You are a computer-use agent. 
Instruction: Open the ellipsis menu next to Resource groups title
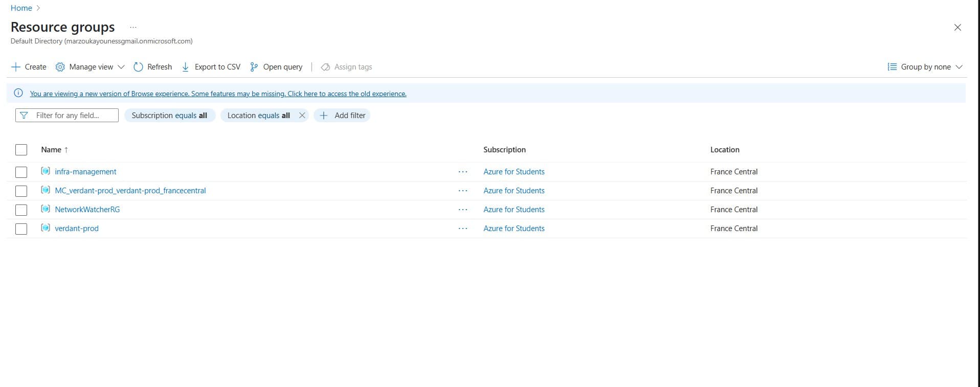point(133,27)
